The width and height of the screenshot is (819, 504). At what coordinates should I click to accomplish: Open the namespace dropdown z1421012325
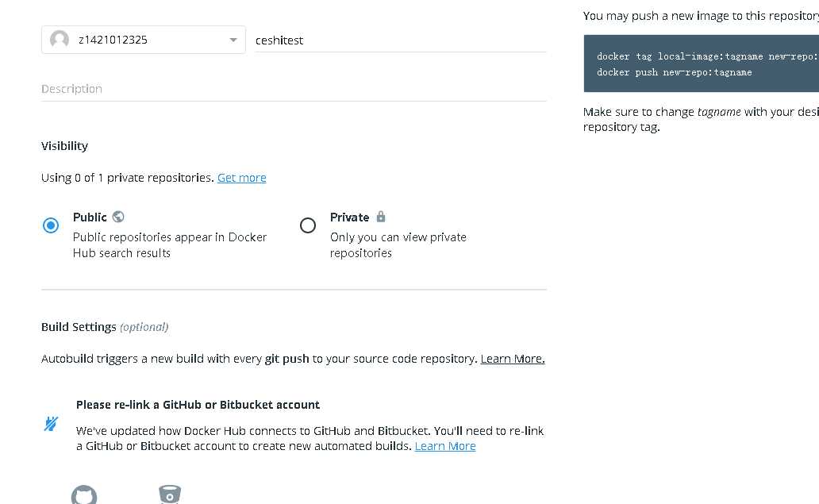pyautogui.click(x=143, y=40)
